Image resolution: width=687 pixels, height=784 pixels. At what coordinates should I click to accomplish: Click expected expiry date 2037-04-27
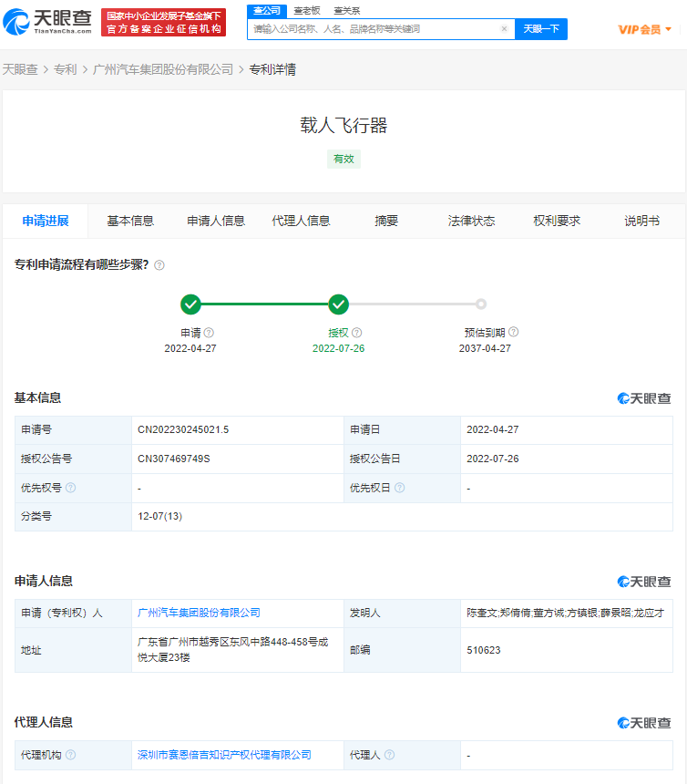pyautogui.click(x=485, y=348)
